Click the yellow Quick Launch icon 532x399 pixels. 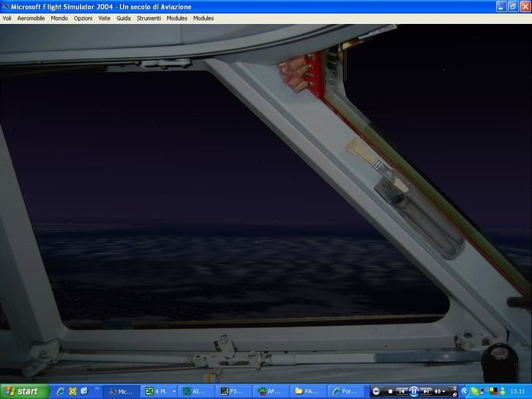(72, 392)
